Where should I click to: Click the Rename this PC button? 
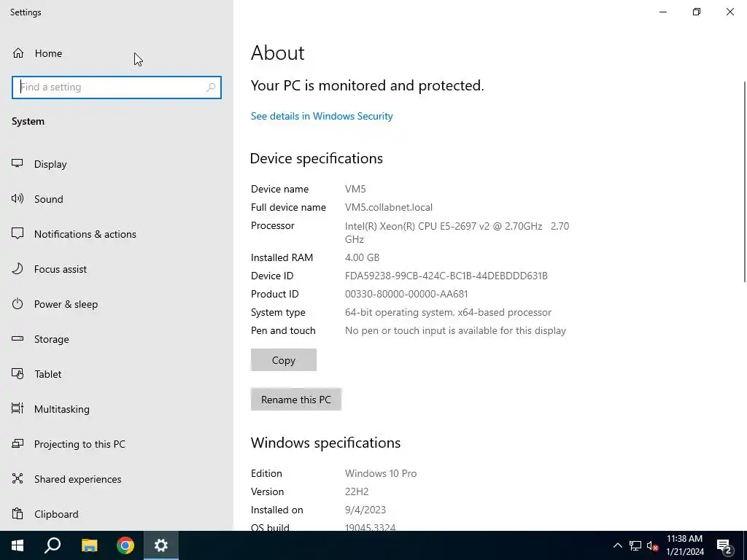tap(296, 399)
